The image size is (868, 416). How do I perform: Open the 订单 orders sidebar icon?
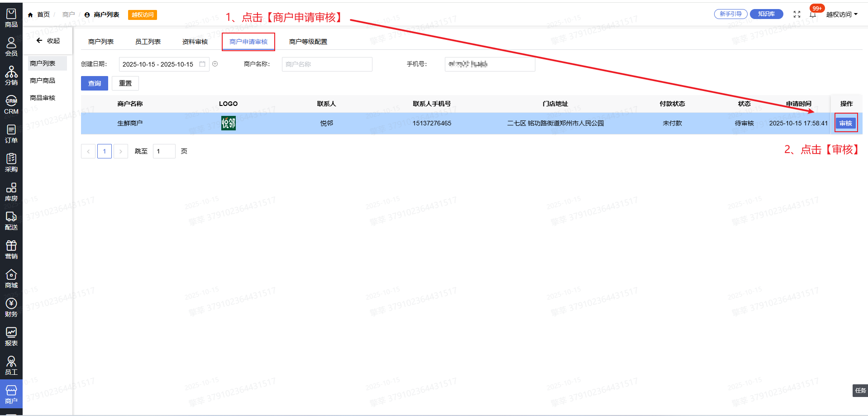point(11,134)
